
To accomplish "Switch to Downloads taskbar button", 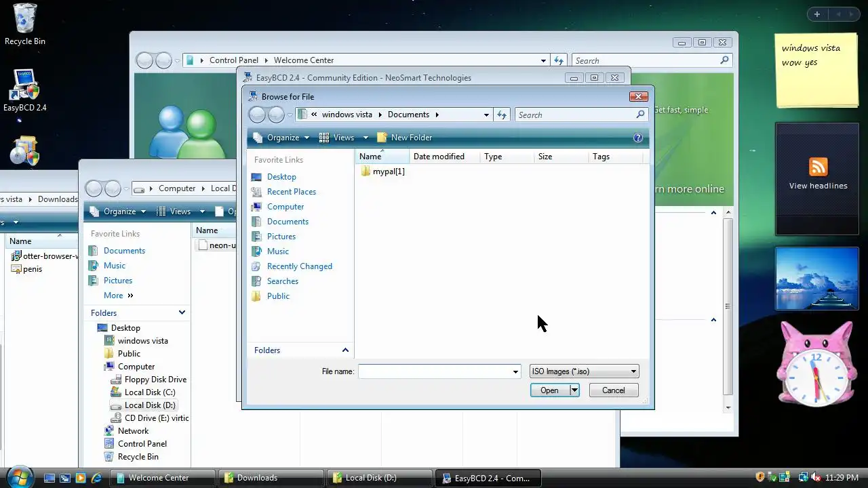I will [271, 478].
